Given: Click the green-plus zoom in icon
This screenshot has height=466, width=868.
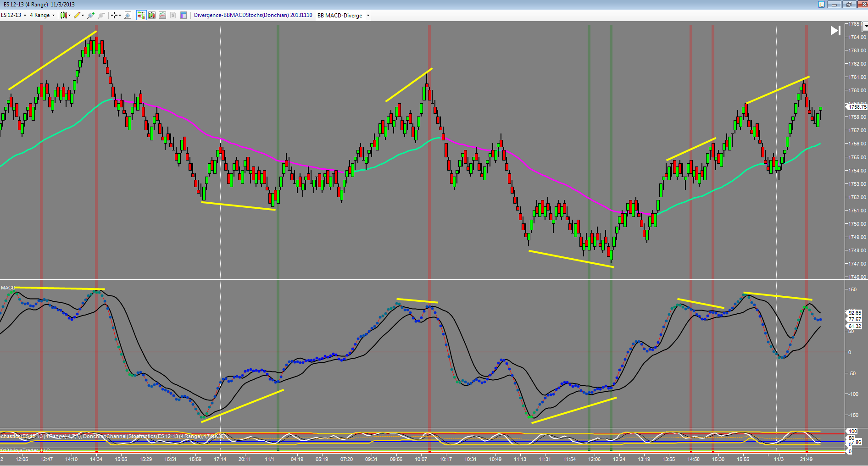Looking at the screenshot, I should [x=91, y=15].
